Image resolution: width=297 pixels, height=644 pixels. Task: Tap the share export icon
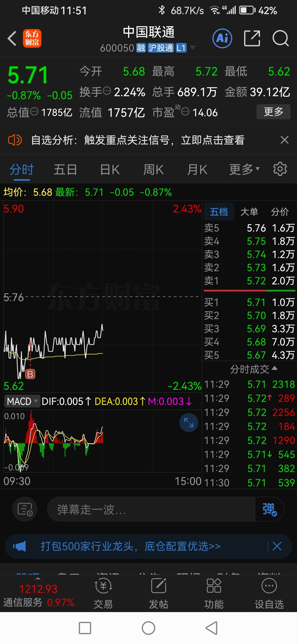252,38
